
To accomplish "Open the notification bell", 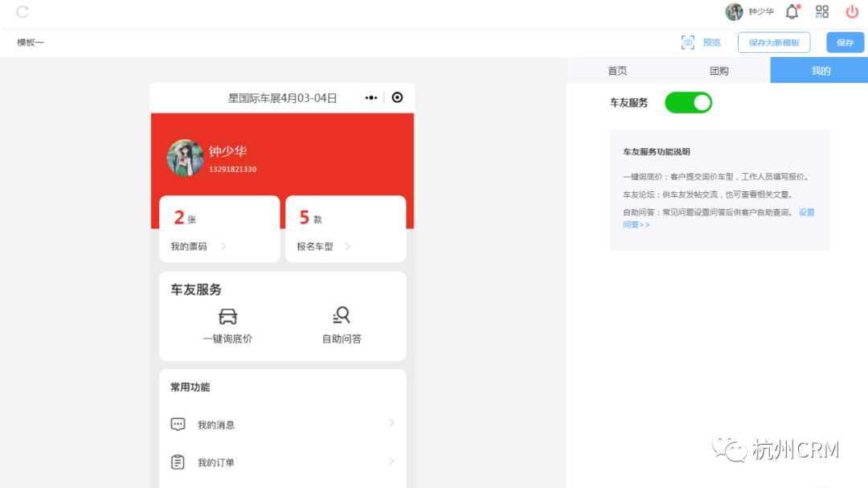I will tap(792, 11).
